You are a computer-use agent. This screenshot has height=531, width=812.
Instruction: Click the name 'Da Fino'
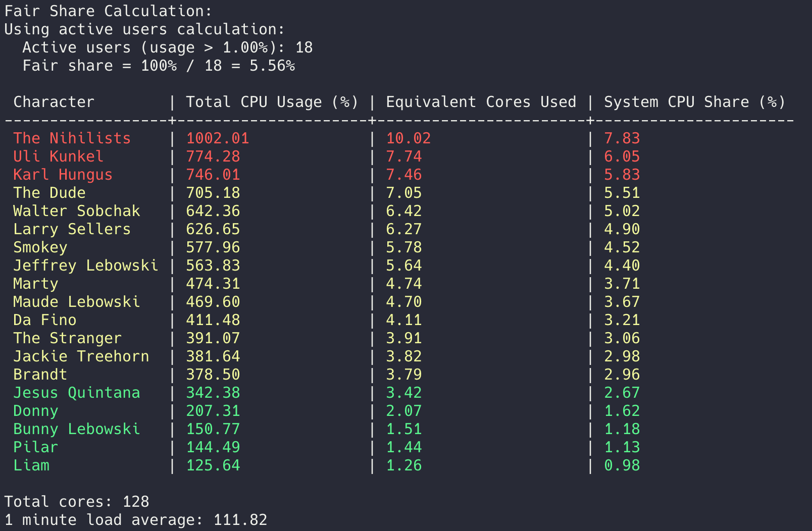[x=45, y=320]
